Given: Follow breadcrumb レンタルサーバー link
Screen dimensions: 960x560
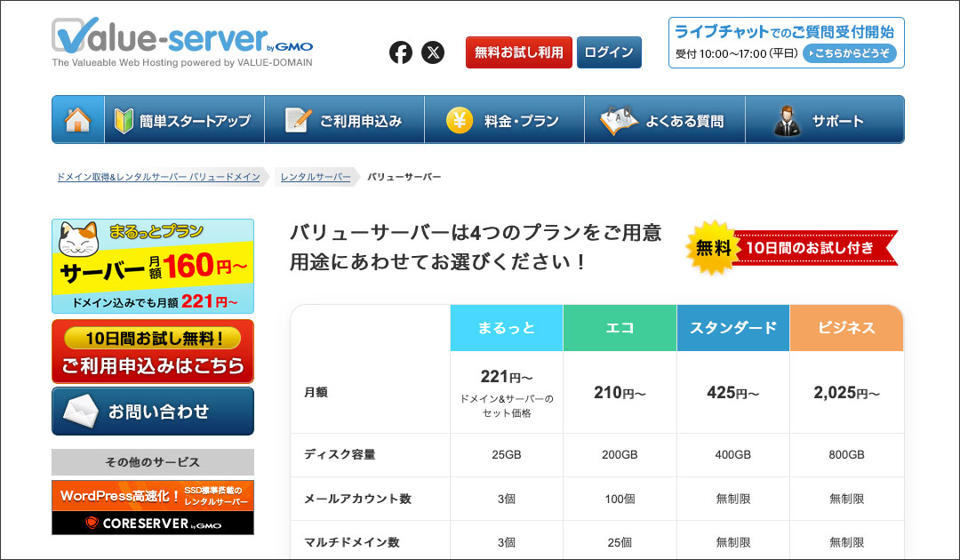Looking at the screenshot, I should (316, 177).
